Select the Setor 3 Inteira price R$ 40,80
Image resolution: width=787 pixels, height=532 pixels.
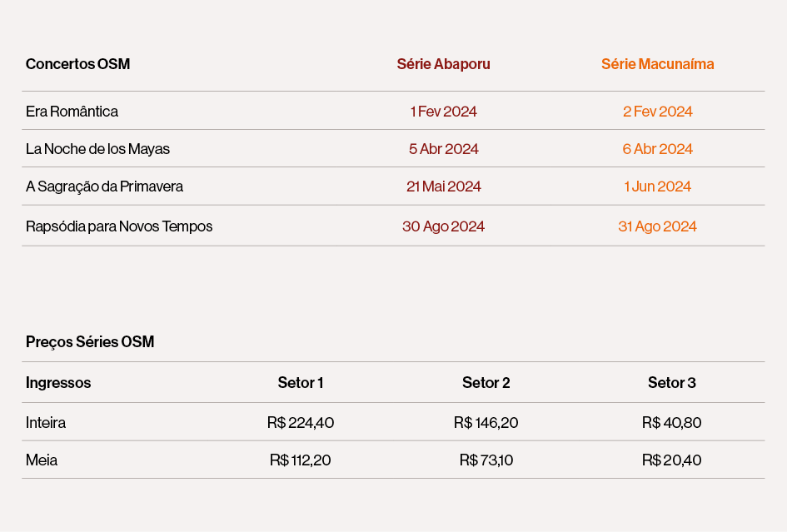(671, 423)
